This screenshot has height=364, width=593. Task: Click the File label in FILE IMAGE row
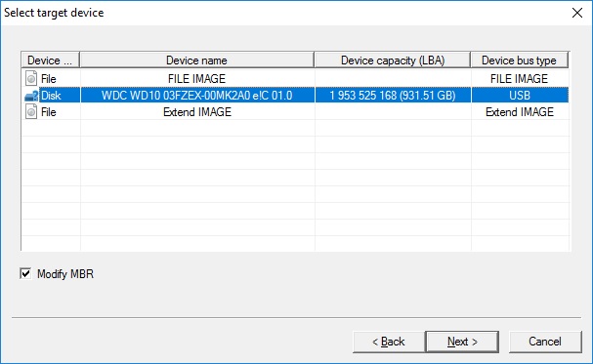point(49,78)
